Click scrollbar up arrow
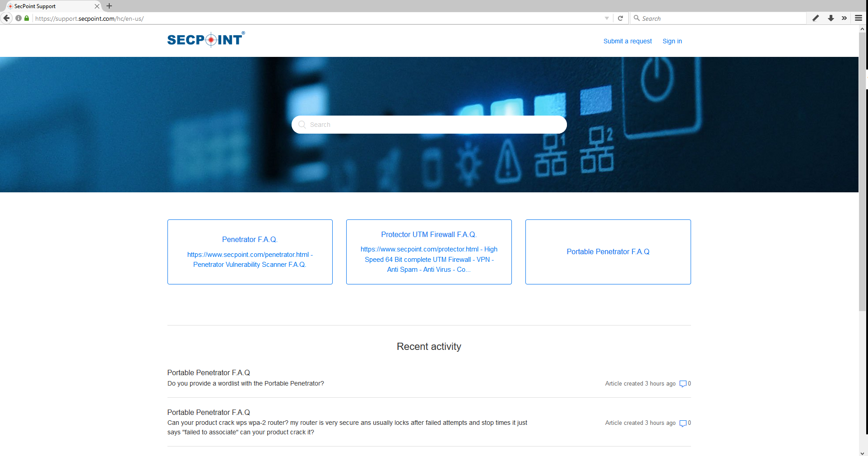The width and height of the screenshot is (868, 456). 863,29
